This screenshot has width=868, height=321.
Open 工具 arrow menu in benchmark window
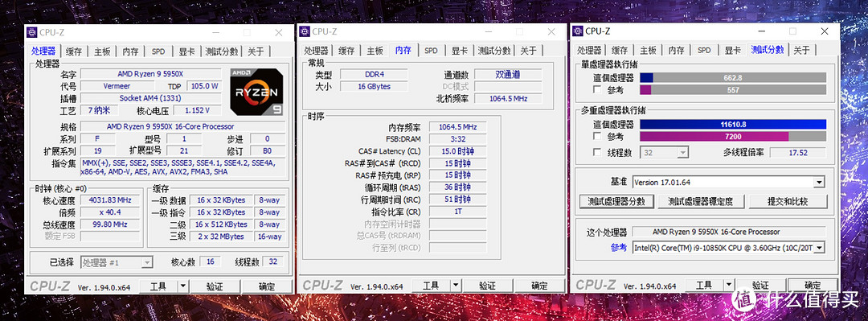[x=728, y=285]
